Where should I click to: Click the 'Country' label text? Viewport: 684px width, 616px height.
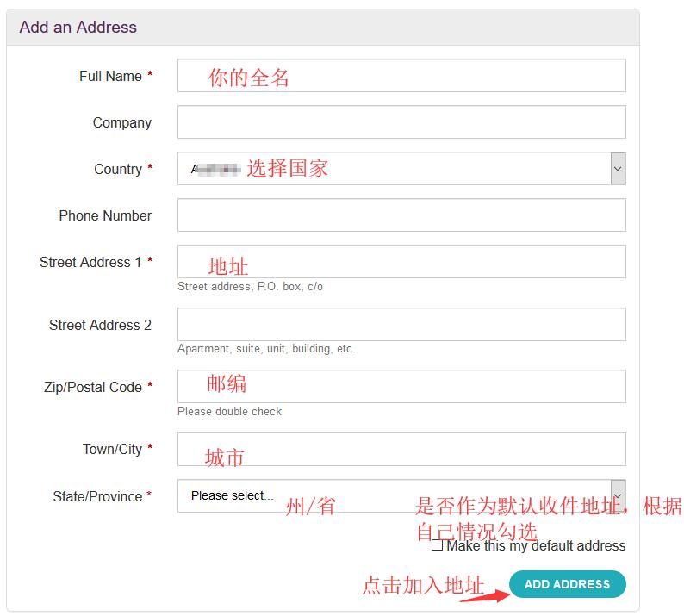click(118, 169)
